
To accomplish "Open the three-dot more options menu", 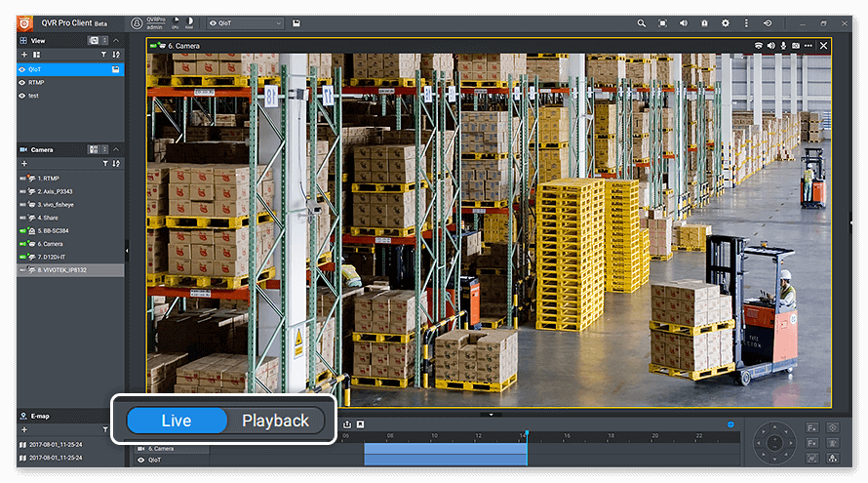I will [x=746, y=22].
